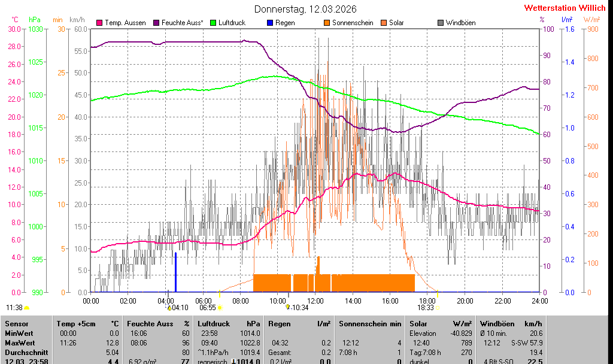Click the blue Regen legend square

270,23
